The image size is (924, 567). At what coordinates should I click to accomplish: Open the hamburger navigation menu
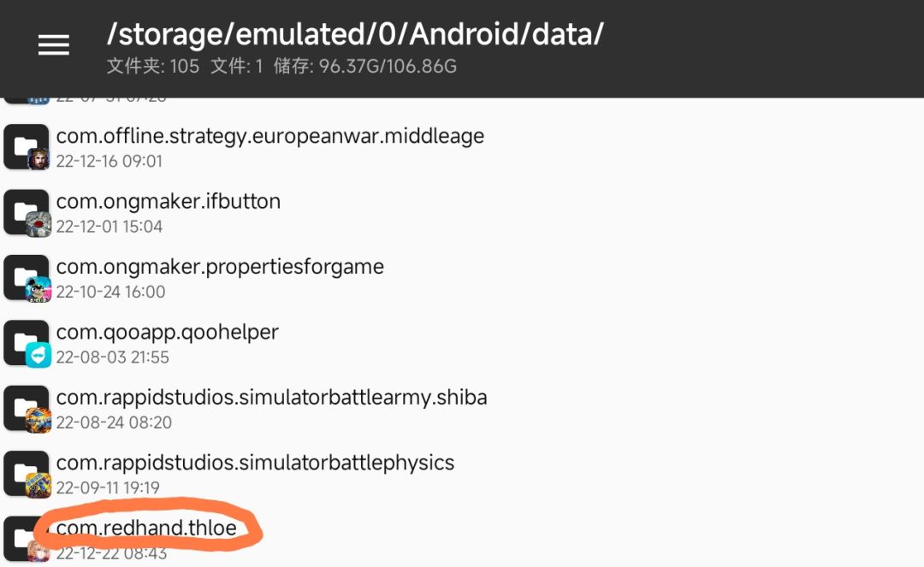53,46
